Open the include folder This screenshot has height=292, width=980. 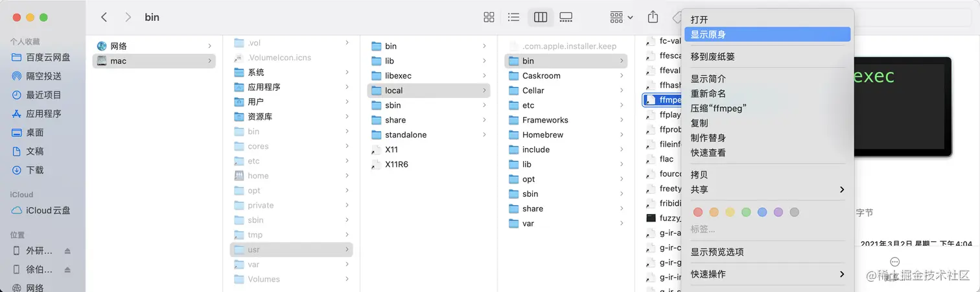click(566, 149)
